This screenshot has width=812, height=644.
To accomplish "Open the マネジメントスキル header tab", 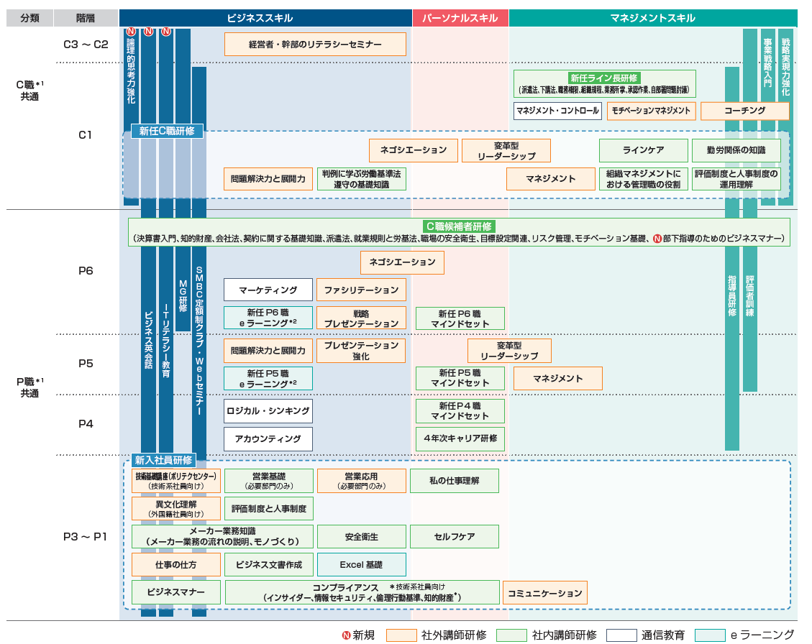I will 652,18.
